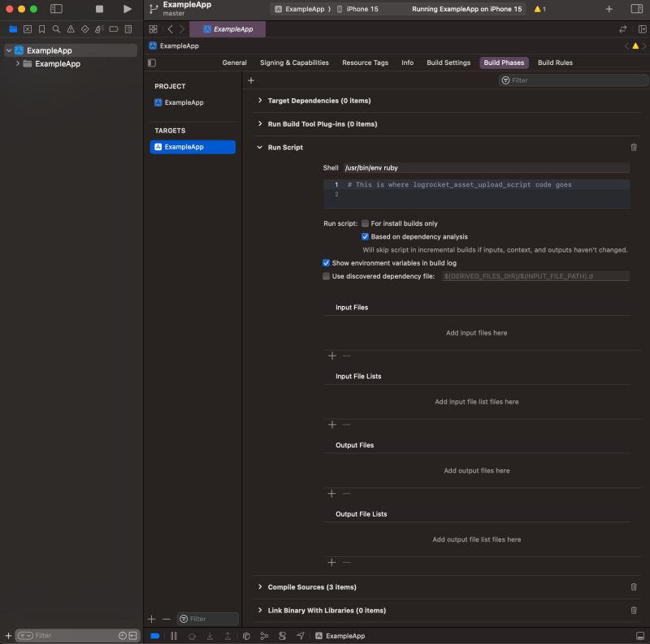
Task: Add an output file with plus button
Action: pos(331,494)
